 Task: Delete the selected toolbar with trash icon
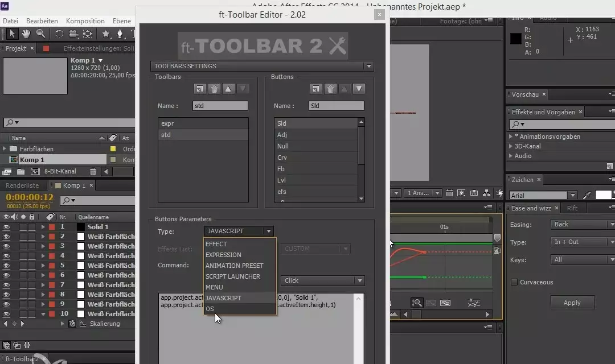pyautogui.click(x=214, y=89)
